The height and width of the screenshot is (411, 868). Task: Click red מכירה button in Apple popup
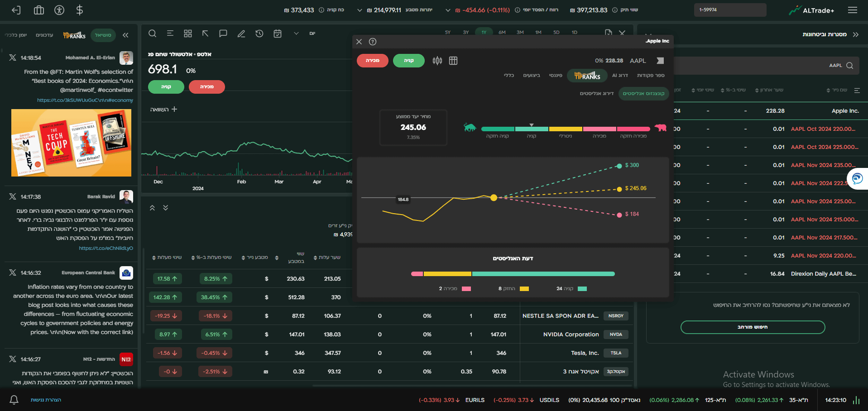tap(373, 61)
